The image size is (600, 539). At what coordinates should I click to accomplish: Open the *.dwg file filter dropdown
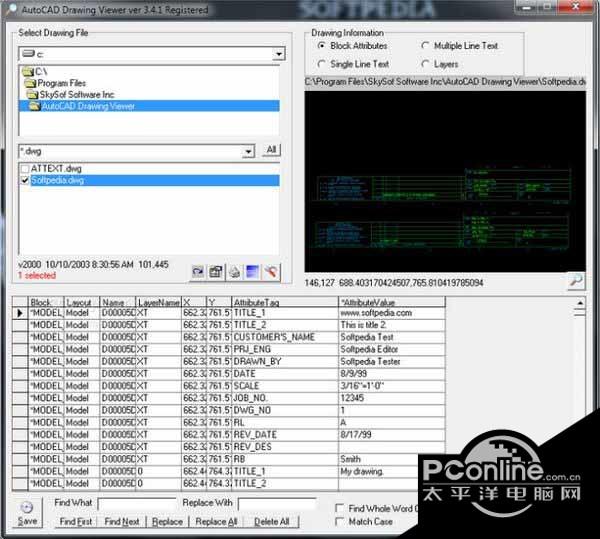point(249,151)
